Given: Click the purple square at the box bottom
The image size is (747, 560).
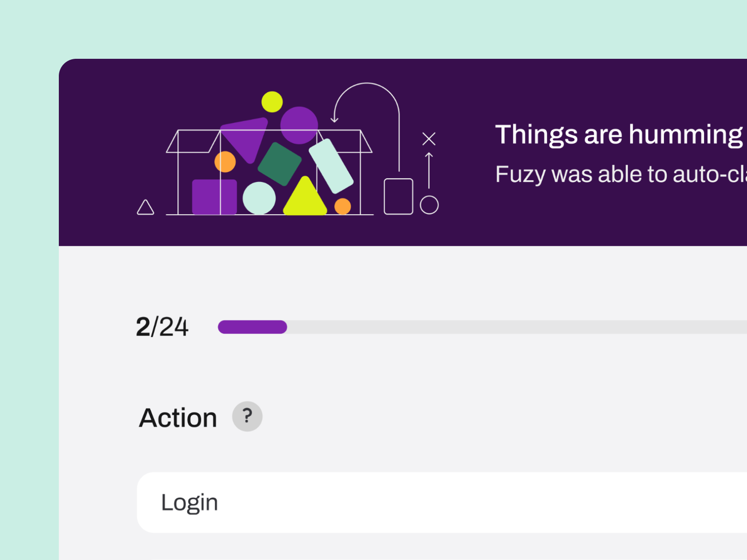Looking at the screenshot, I should 214,197.
